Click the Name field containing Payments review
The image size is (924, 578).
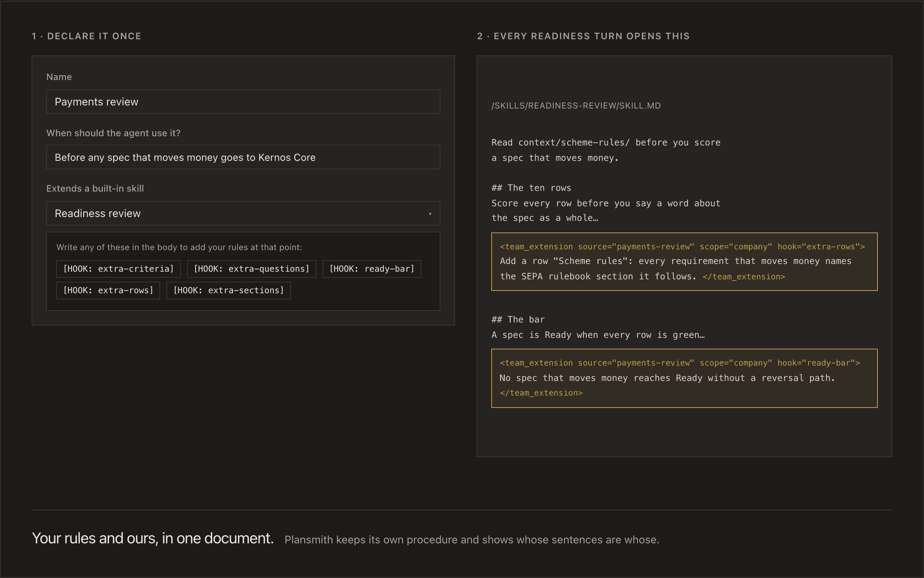tap(243, 102)
